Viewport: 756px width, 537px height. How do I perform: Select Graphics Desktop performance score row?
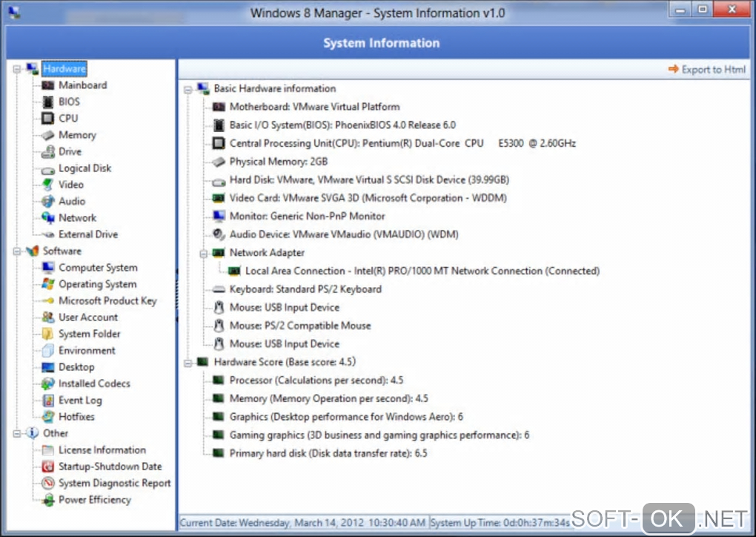[346, 418]
